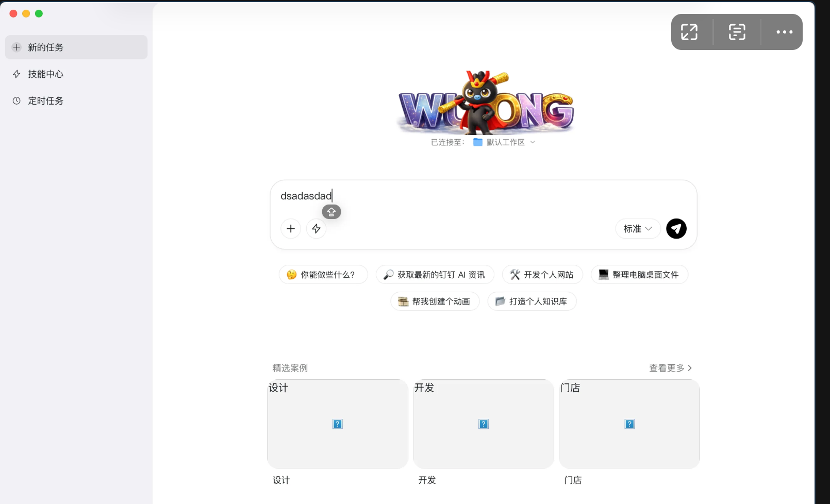This screenshot has width=830, height=504.
Task: Maximize the window with the green button
Action: [39, 13]
